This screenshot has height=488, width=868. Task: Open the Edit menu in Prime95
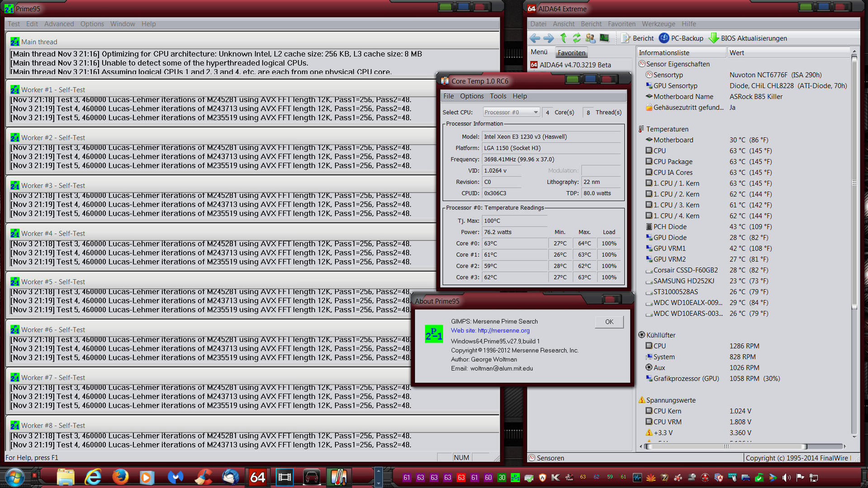[32, 24]
